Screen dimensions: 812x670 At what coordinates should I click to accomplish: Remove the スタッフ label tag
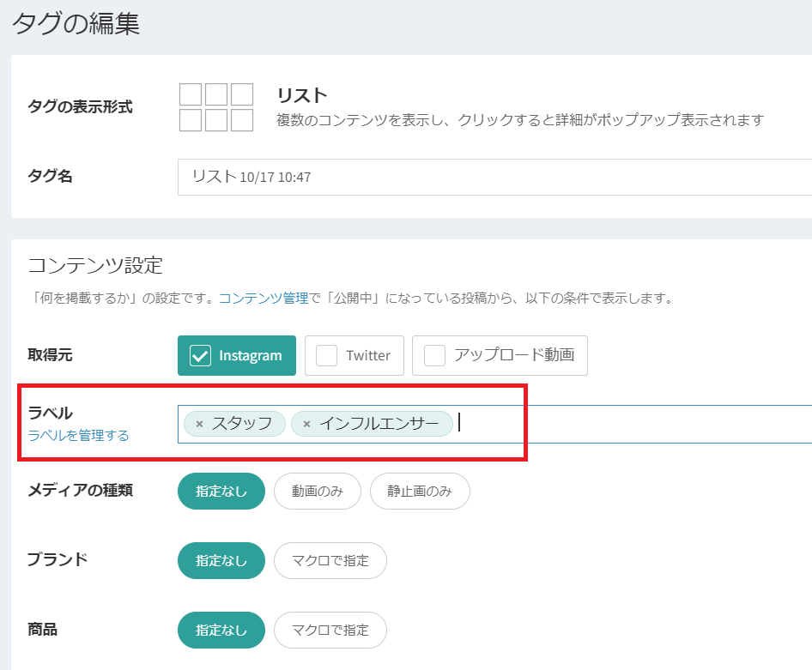(x=199, y=424)
